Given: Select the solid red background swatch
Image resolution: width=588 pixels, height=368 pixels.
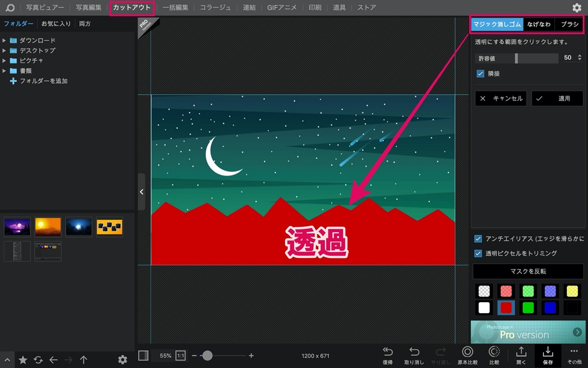Looking at the screenshot, I should (x=506, y=308).
